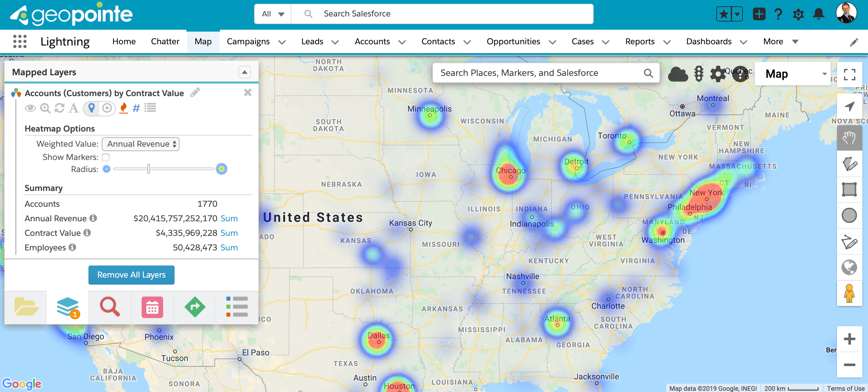Open the help question mark icon
This screenshot has width=868, height=392.
pyautogui.click(x=778, y=14)
